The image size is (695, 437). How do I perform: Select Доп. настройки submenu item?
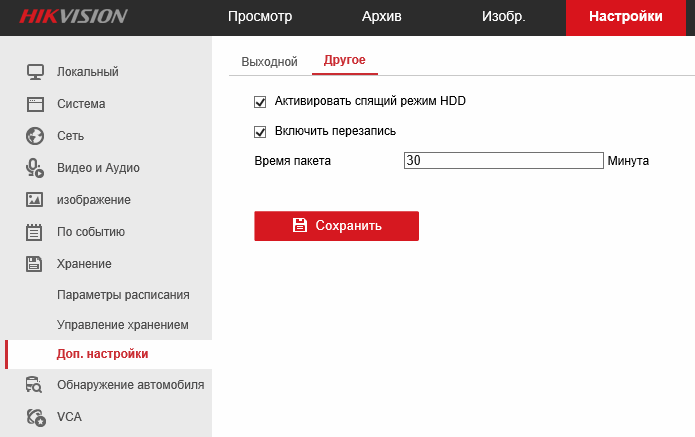102,354
